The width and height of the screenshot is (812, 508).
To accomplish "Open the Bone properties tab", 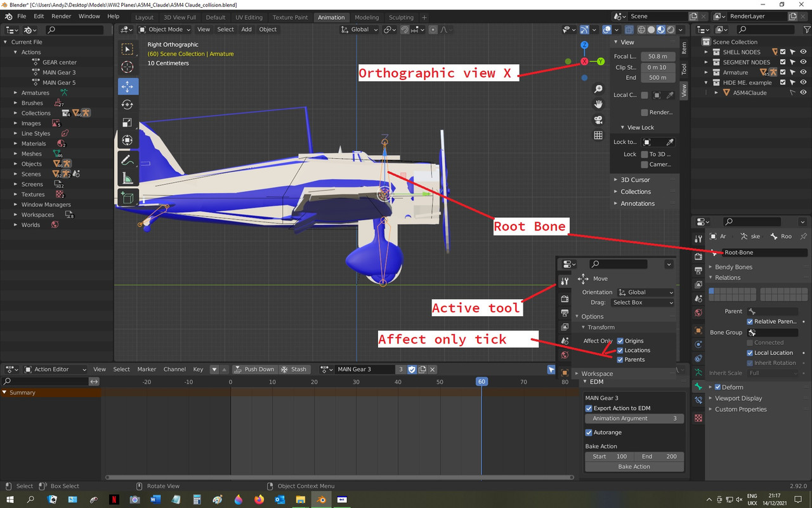I will coord(698,385).
